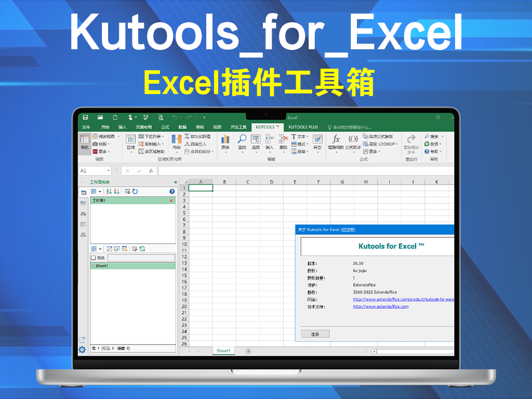Collapse the navigation pane with double chevron
Viewport: 532px width, 399px height.
[x=176, y=182]
